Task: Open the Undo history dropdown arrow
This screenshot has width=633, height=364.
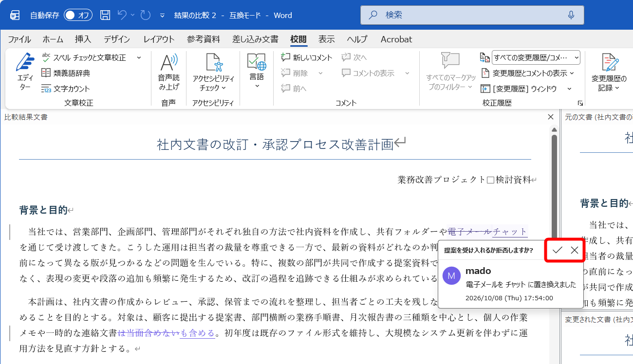Action: pyautogui.click(x=133, y=15)
